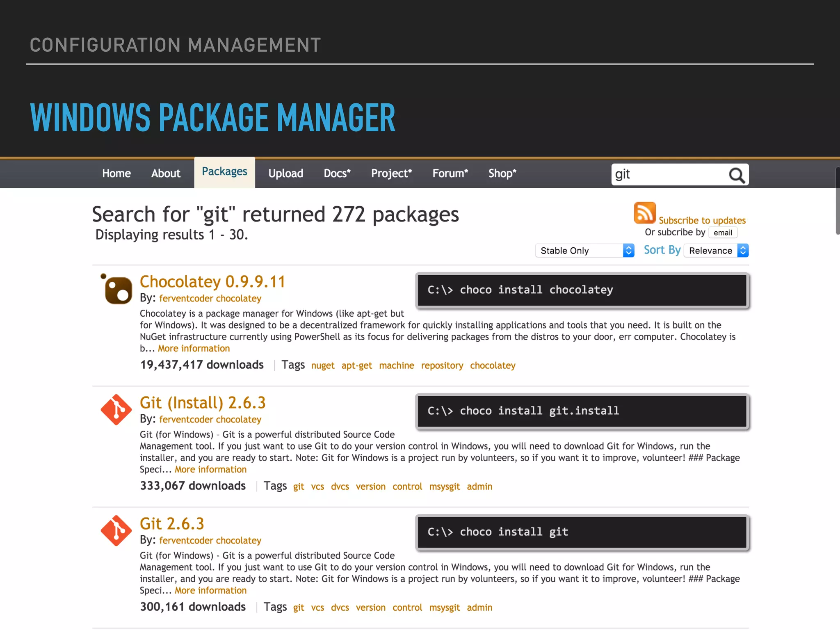Click the dvcs tag under Git (Install)
Image resolution: width=840 pixels, height=630 pixels.
tap(340, 486)
